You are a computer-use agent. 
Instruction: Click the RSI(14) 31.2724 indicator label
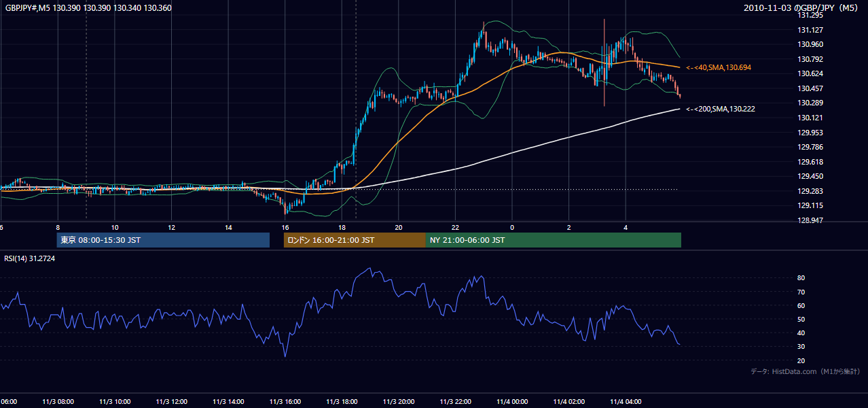(30, 258)
